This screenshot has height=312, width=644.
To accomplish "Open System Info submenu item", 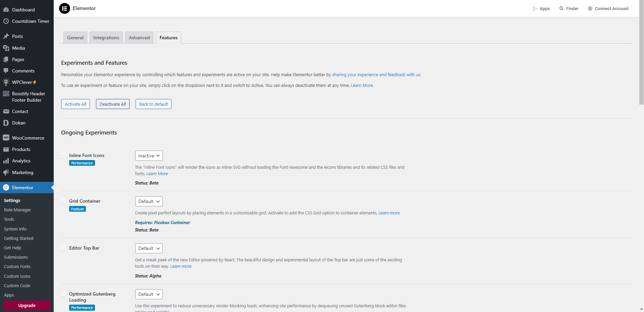I will point(15,229).
